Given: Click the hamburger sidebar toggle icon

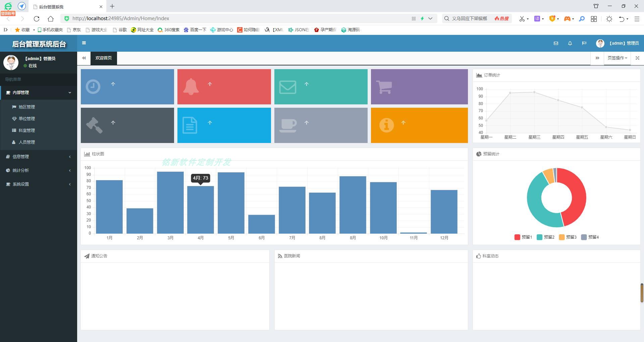Looking at the screenshot, I should tap(84, 43).
